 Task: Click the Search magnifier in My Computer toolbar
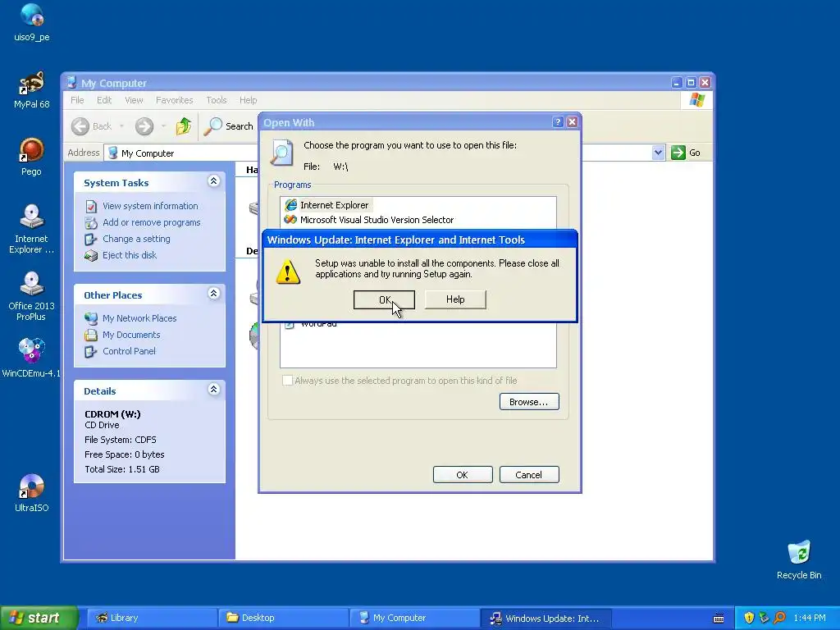pos(213,126)
